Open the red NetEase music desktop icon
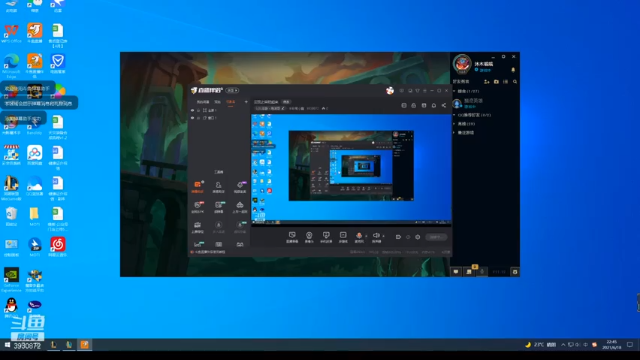 coord(58,247)
